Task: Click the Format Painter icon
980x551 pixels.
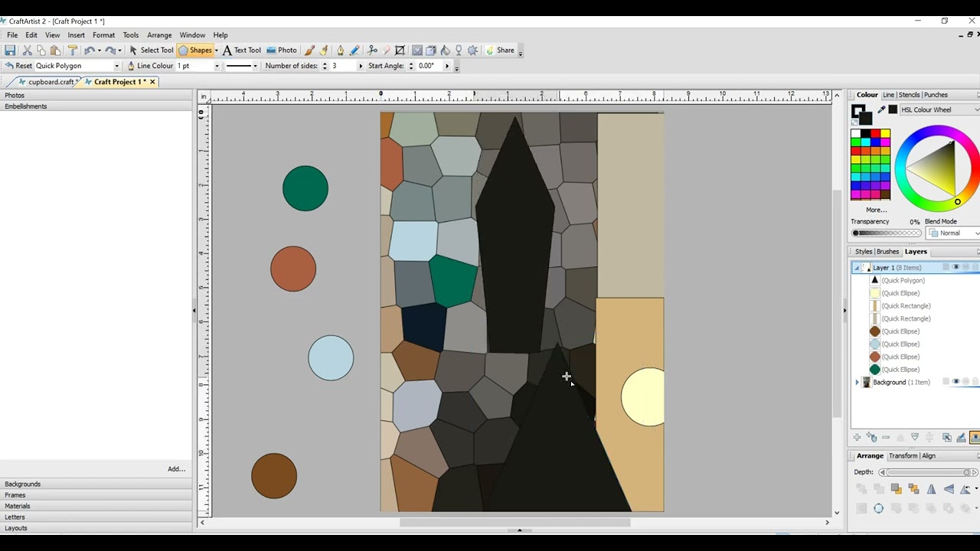Action: (73, 51)
